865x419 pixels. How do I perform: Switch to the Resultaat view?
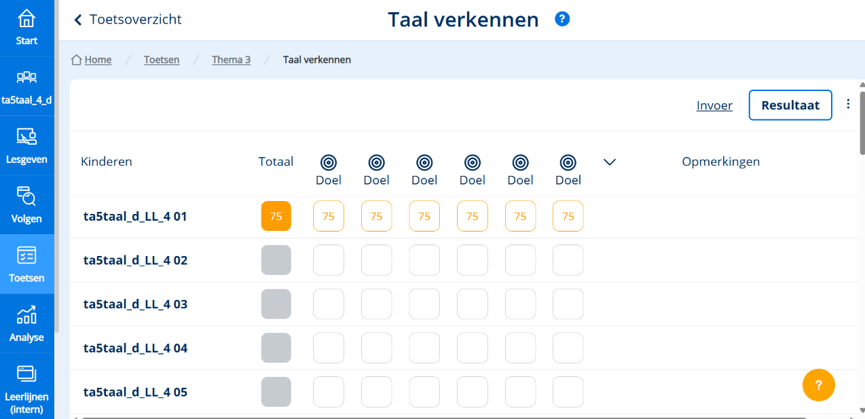(x=790, y=105)
